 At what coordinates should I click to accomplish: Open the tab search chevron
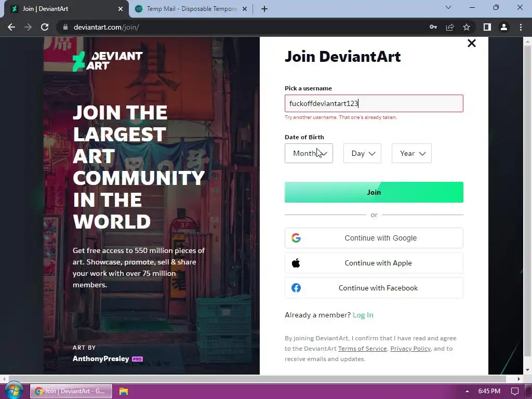pyautogui.click(x=448, y=7)
